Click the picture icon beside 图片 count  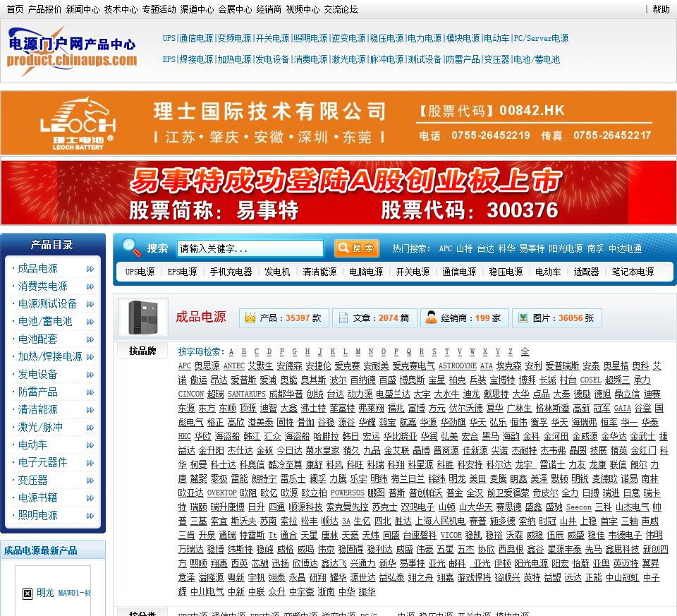pos(523,318)
